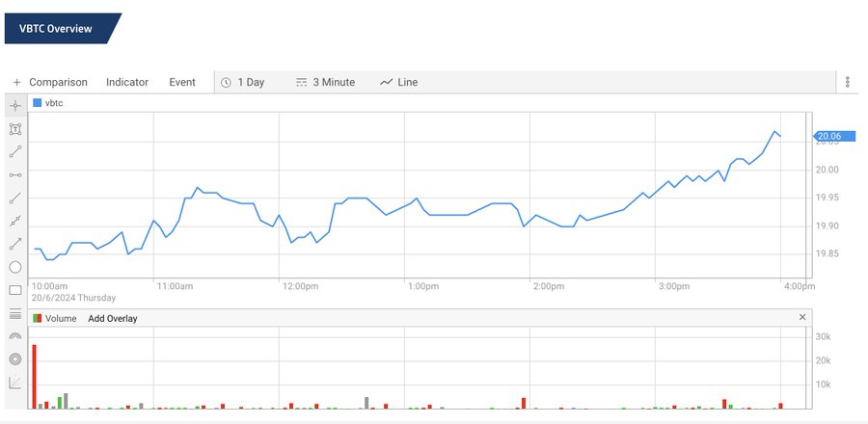
Task: Select the crosshair cursor tool
Action: [15, 105]
